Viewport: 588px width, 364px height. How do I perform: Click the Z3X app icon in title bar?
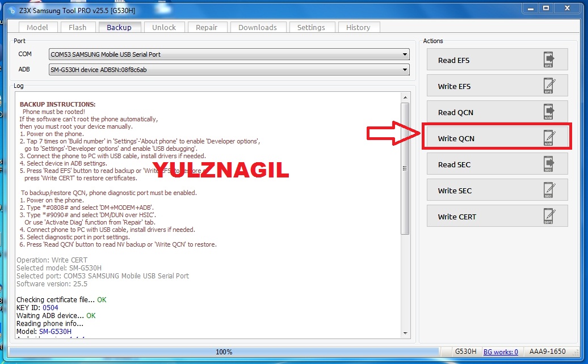12,10
